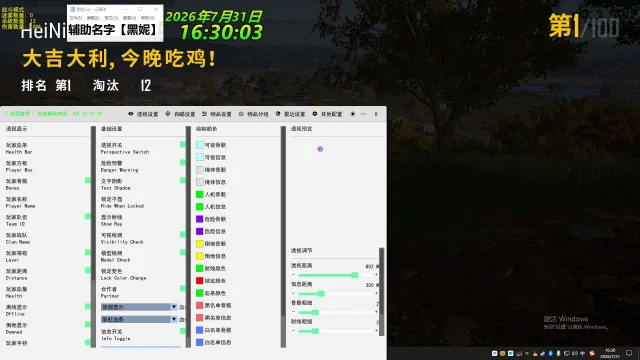
Task: Click the 透视显示 column scrollbar
Action: coord(93,237)
